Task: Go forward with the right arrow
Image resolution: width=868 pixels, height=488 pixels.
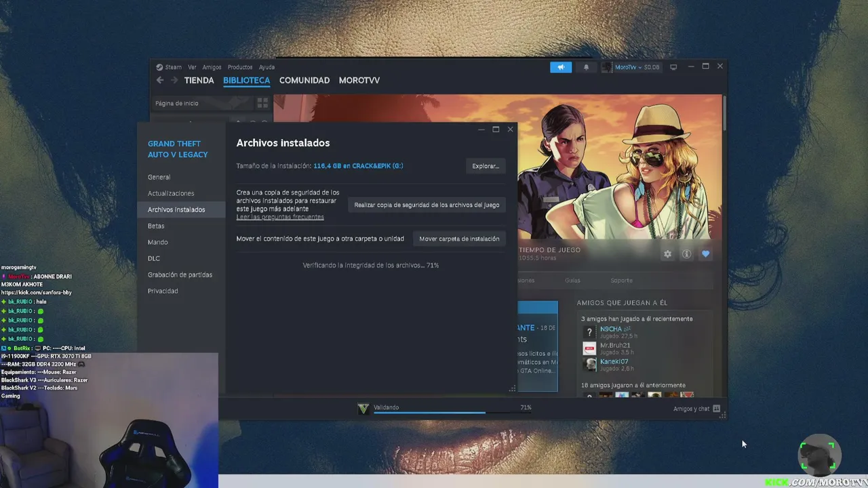Action: 174,80
